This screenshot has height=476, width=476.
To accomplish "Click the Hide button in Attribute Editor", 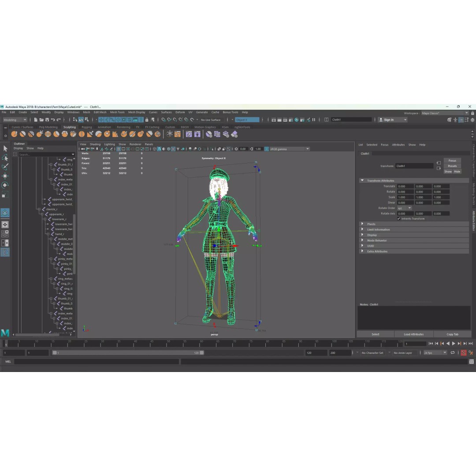I will [457, 171].
